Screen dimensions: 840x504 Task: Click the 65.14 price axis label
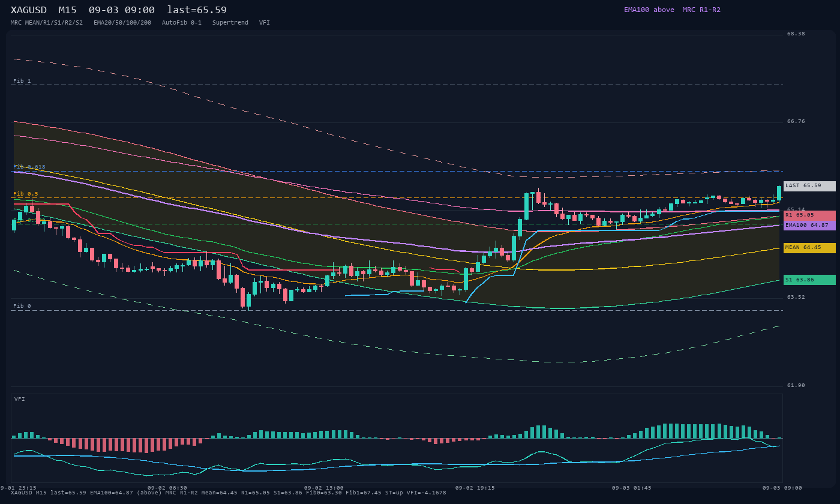796,209
